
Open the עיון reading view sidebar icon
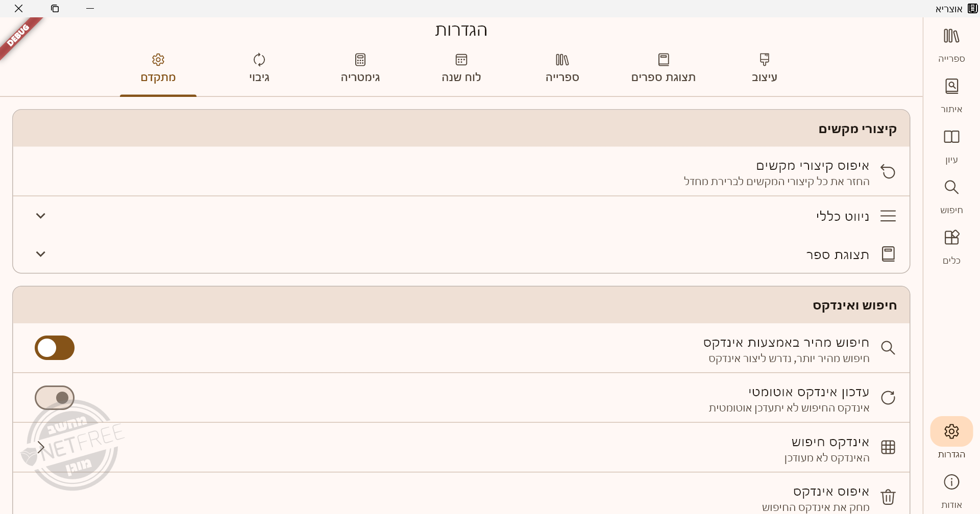pos(951,137)
